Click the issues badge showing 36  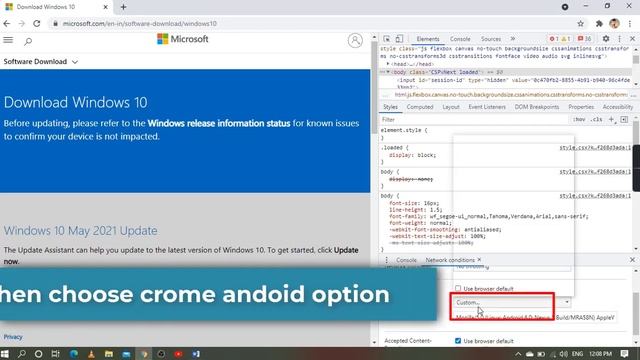coord(584,39)
